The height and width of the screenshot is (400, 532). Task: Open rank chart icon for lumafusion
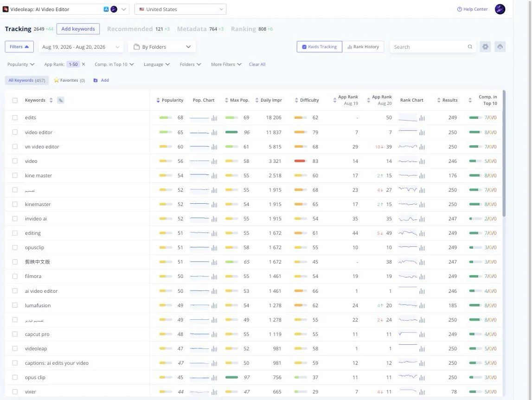422,306
